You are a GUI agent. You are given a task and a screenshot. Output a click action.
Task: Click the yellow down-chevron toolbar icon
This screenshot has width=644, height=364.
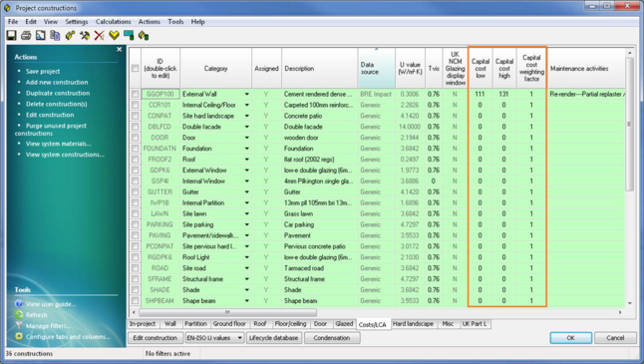click(x=114, y=35)
